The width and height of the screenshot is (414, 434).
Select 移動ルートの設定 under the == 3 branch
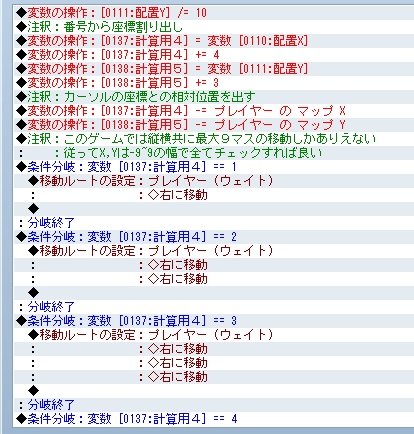coord(214,335)
